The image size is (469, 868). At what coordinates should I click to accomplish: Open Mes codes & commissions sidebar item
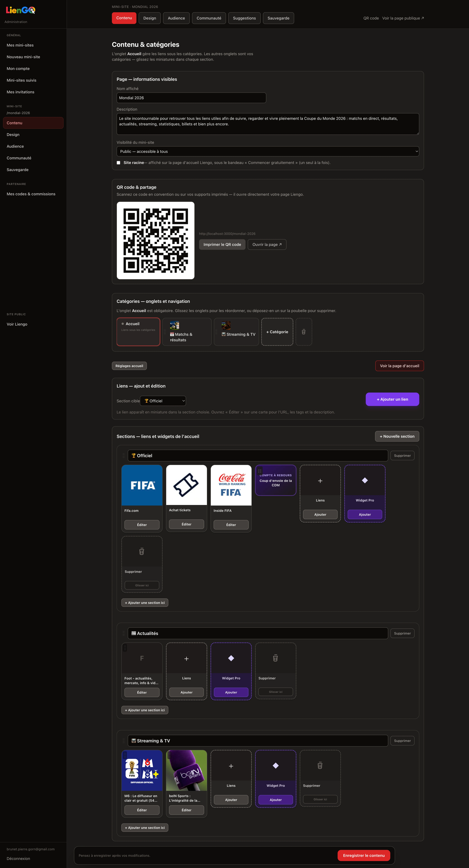click(33, 194)
